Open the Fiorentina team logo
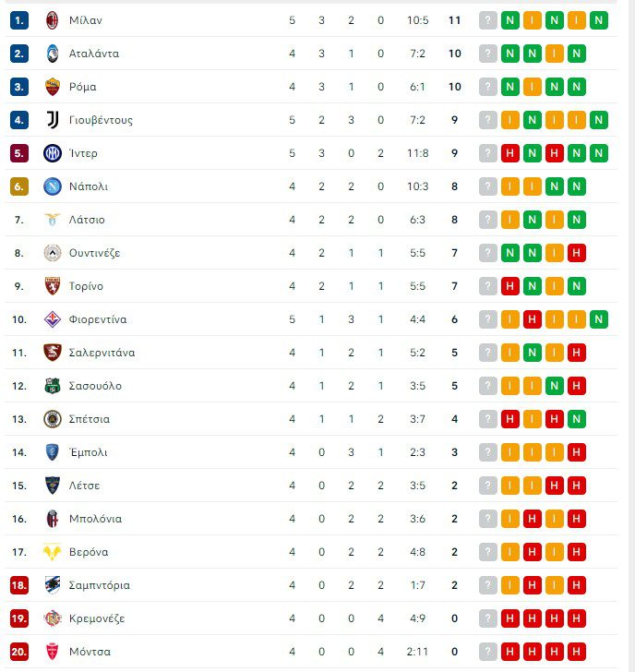The height and width of the screenshot is (672, 635). tap(53, 319)
